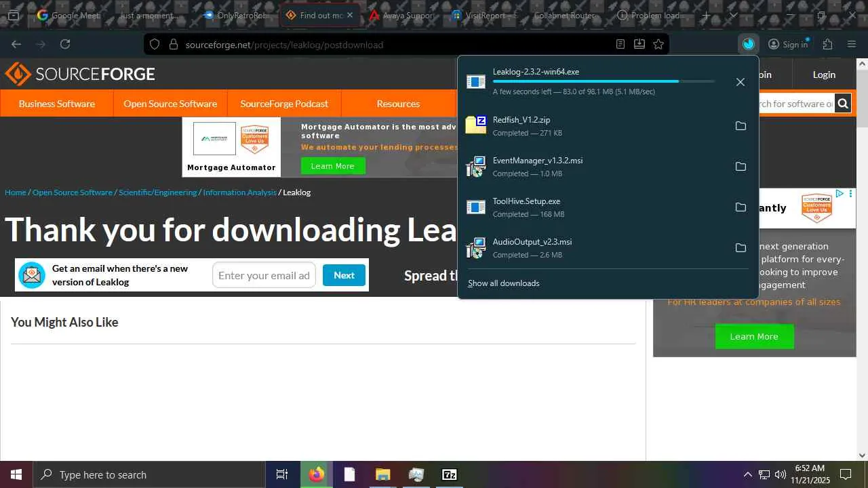The height and width of the screenshot is (488, 868).
Task: Show hidden system tray icons
Action: 748,474
